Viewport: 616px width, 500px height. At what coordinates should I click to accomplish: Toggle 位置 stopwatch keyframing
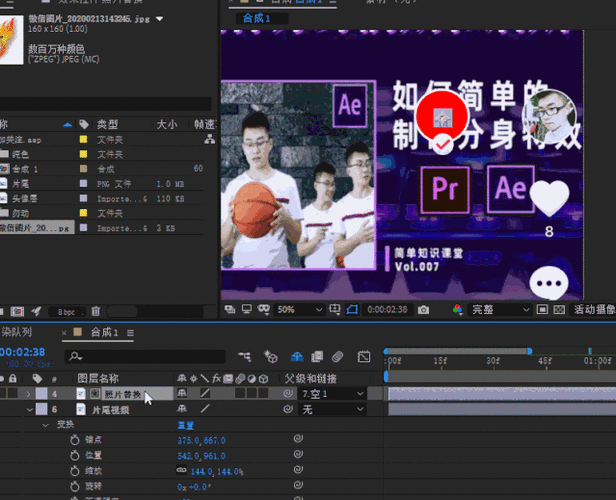(75, 455)
